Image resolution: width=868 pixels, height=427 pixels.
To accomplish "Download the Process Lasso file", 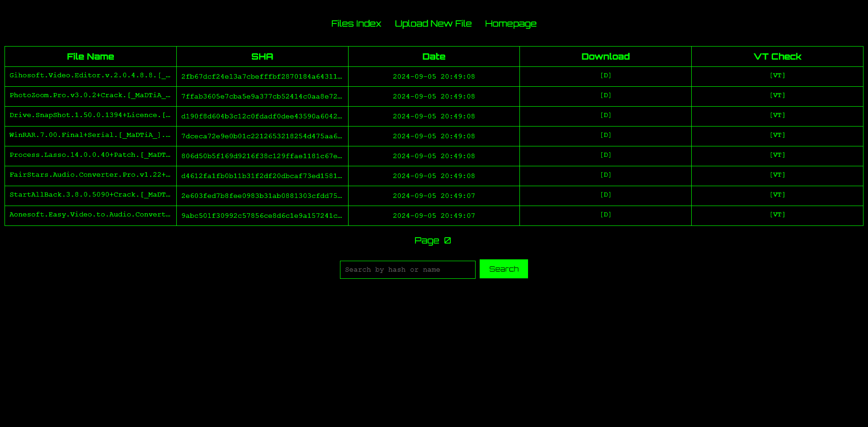I will click(605, 155).
